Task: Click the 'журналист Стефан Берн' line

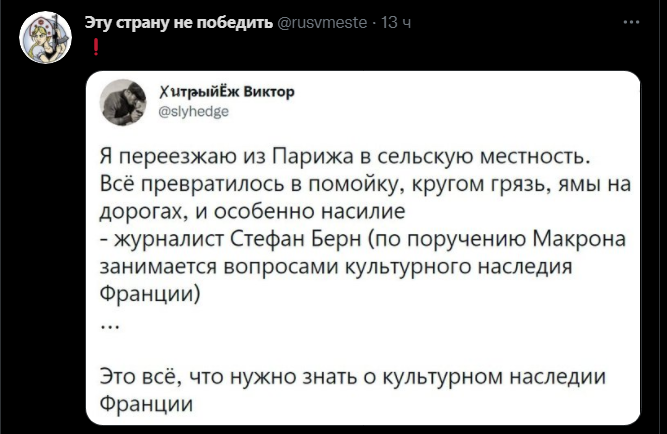Action: pyautogui.click(x=362, y=239)
